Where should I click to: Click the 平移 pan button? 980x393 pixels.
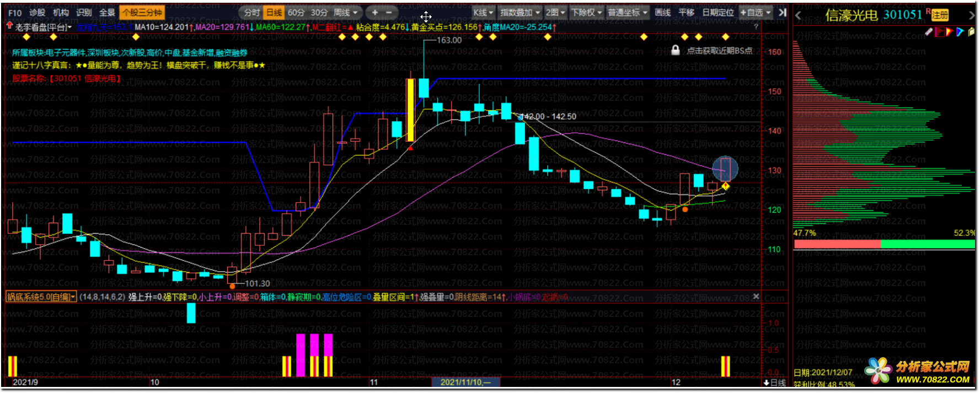click(x=686, y=13)
